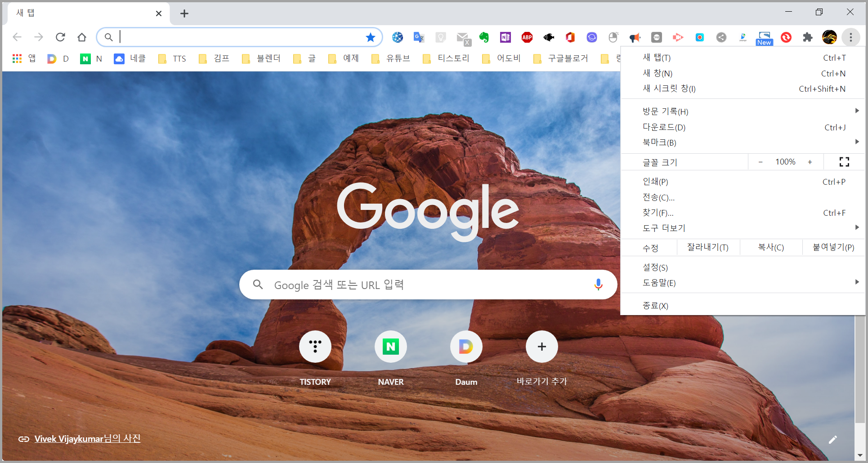Open the Extensions puzzle-piece menu
868x463 pixels.
point(808,37)
